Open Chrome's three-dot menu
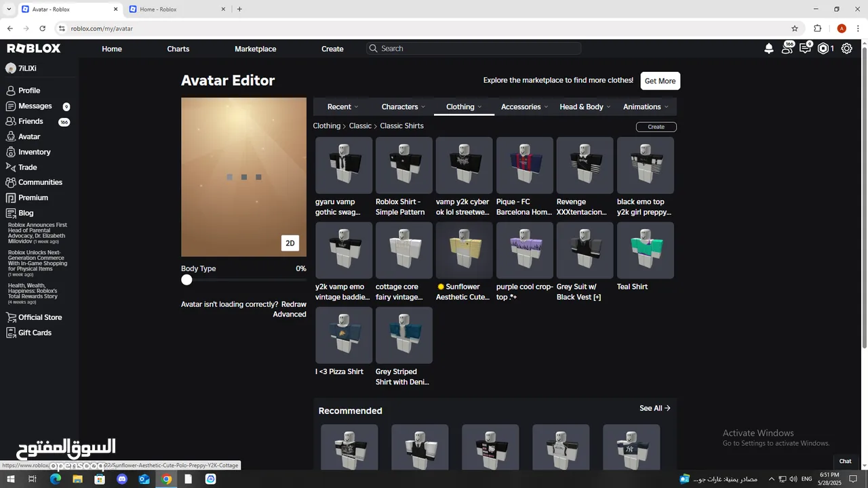The height and width of the screenshot is (488, 868). pos(859,28)
